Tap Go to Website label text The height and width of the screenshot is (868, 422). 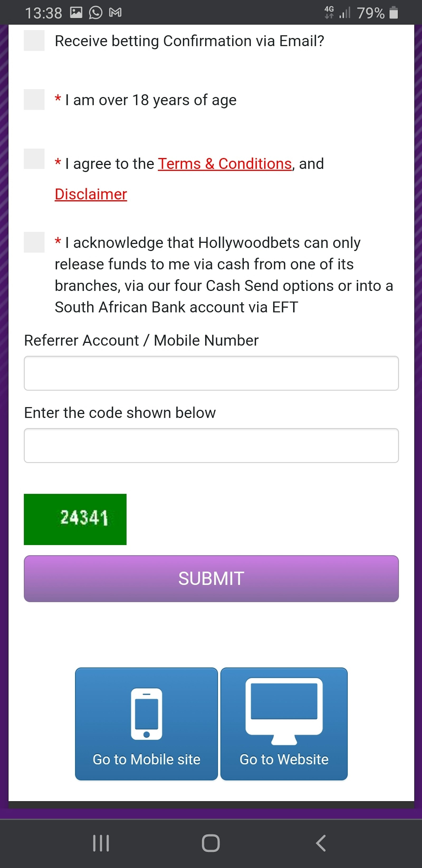[284, 760]
